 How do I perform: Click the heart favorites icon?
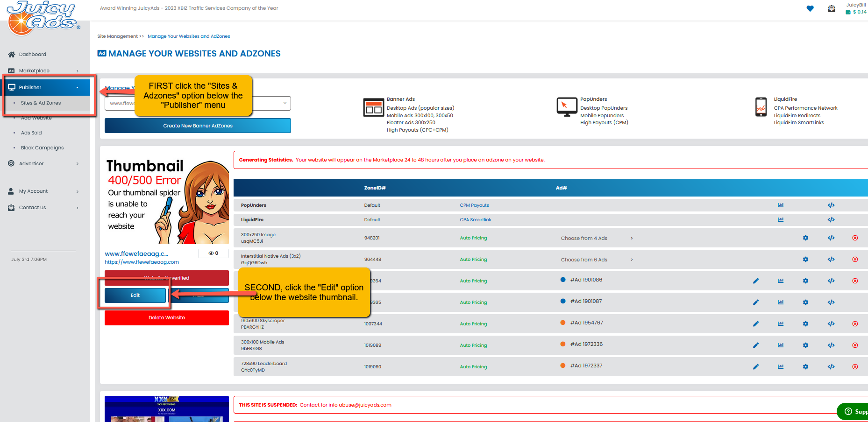[x=810, y=8]
